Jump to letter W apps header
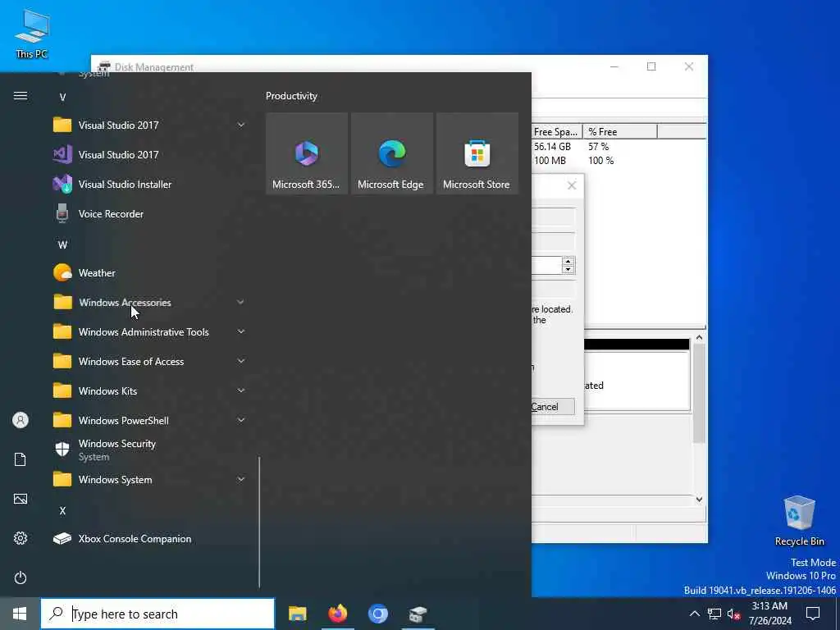The image size is (840, 630). click(62, 244)
